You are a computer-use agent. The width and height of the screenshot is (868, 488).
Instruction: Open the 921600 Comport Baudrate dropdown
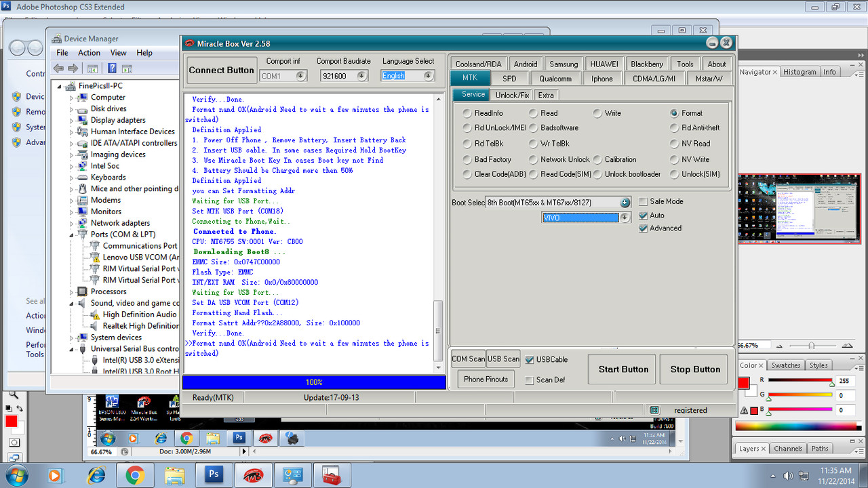click(x=362, y=76)
